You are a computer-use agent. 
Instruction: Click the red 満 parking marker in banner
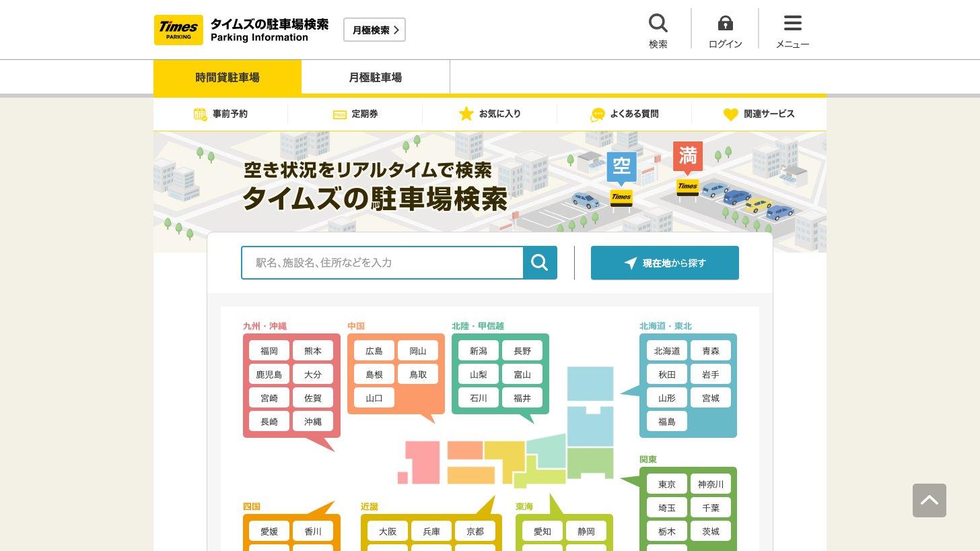pyautogui.click(x=688, y=158)
